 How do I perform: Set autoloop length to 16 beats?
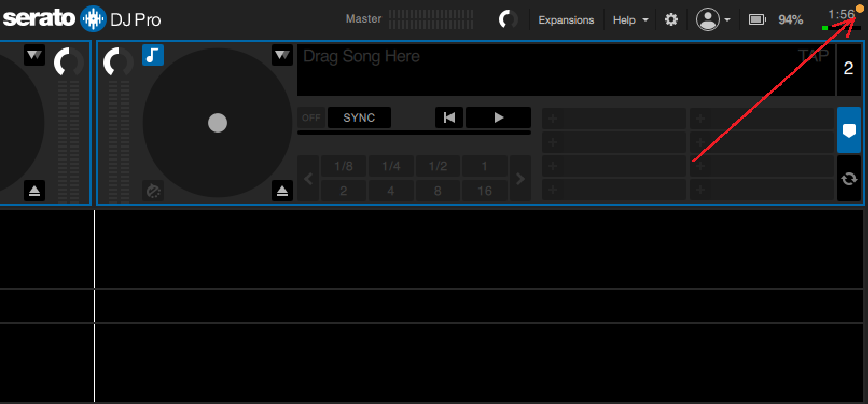click(x=484, y=191)
